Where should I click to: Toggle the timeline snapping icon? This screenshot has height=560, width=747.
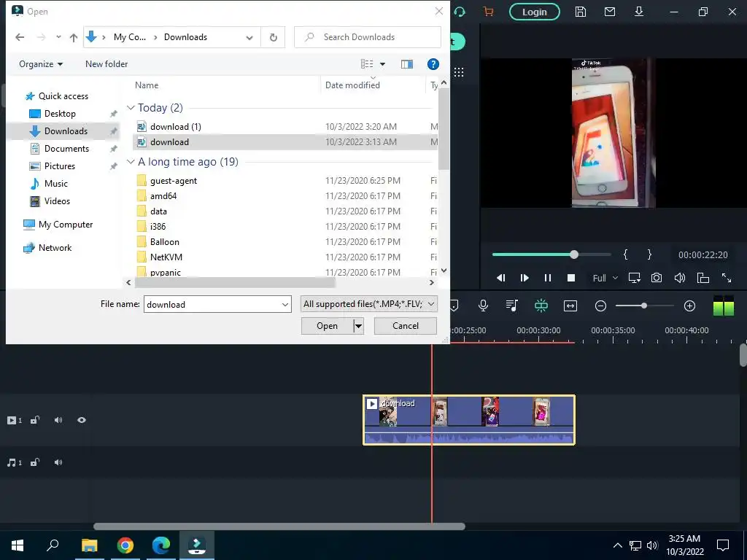tap(541, 306)
